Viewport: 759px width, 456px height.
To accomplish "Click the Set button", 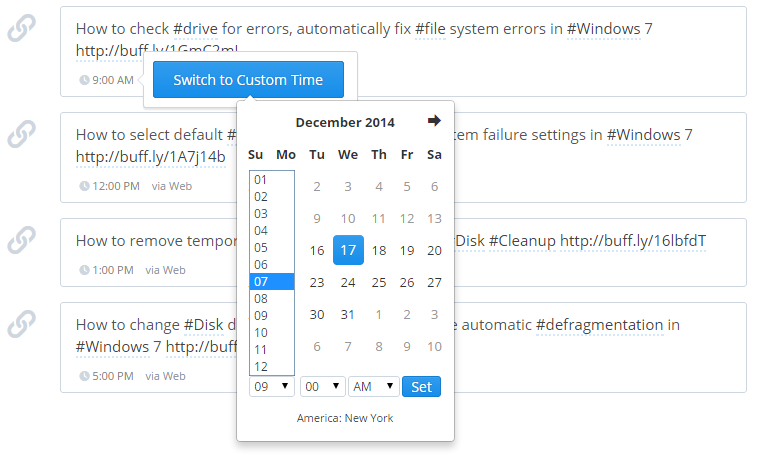I will click(421, 386).
